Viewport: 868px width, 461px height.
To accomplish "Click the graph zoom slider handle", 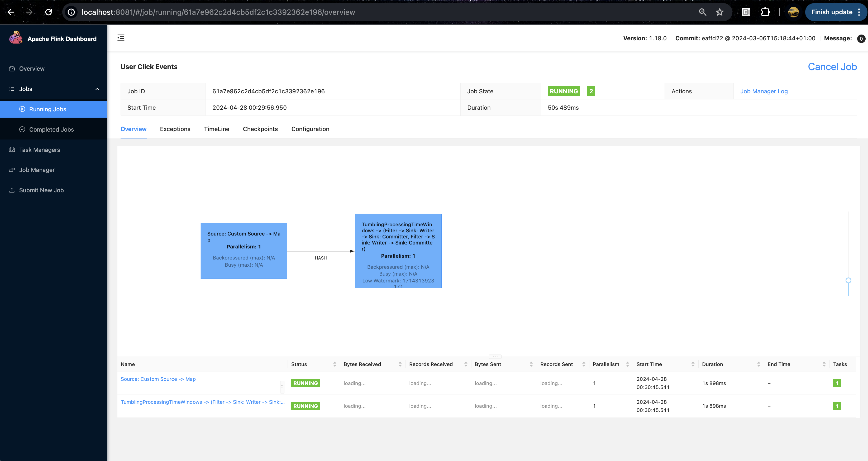I will coord(848,281).
